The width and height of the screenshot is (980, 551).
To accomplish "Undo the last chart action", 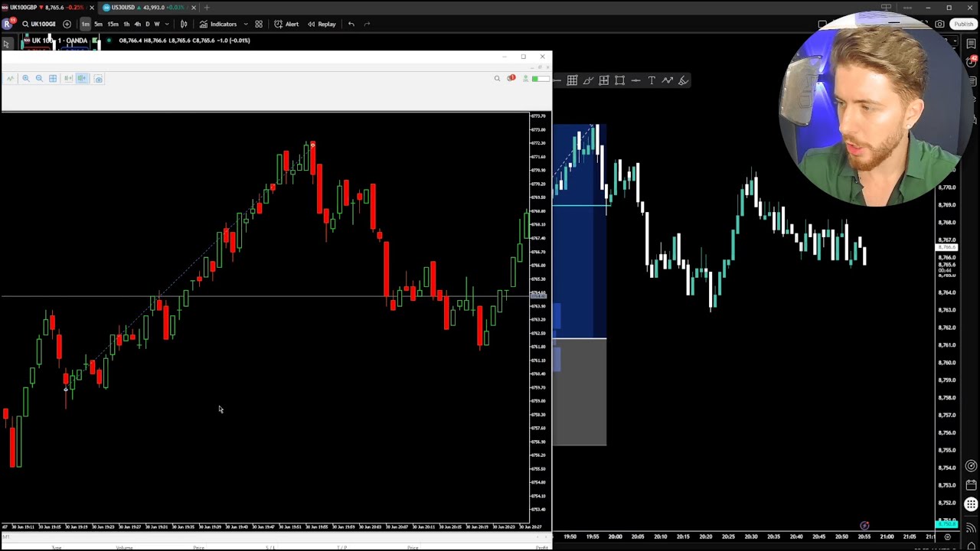I will click(351, 24).
